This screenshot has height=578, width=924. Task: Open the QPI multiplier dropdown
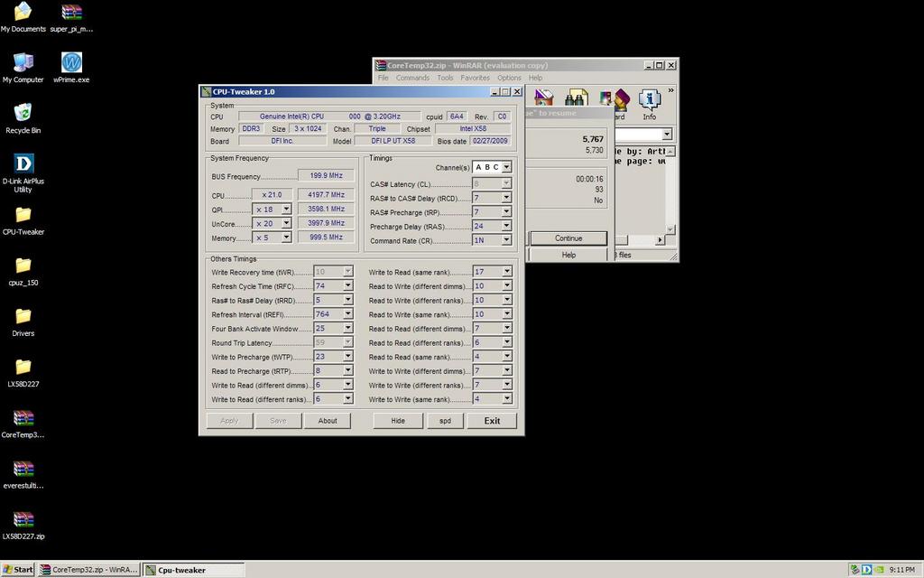286,209
